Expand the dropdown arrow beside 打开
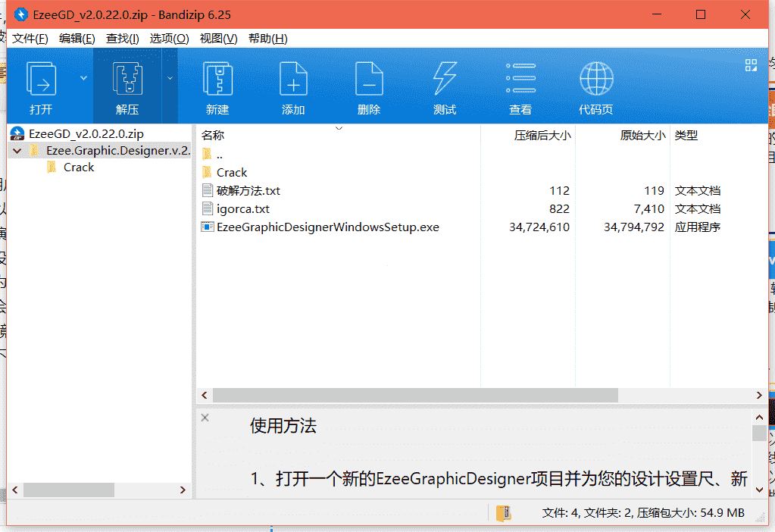Screen dimensions: 775x532 point(83,78)
